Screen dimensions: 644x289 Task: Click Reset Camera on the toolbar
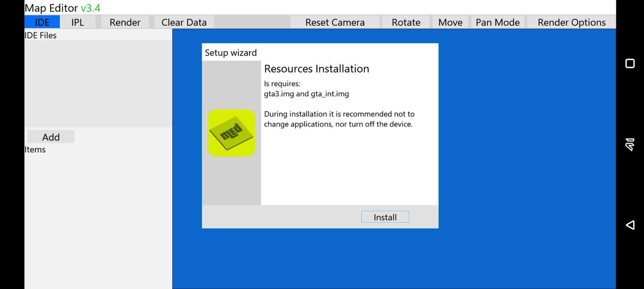(334, 22)
